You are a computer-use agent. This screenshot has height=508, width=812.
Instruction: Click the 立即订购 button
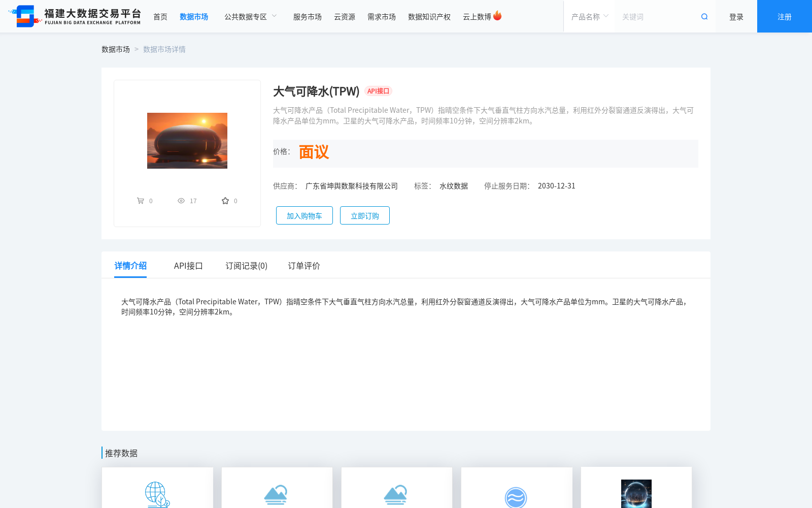[x=365, y=215]
